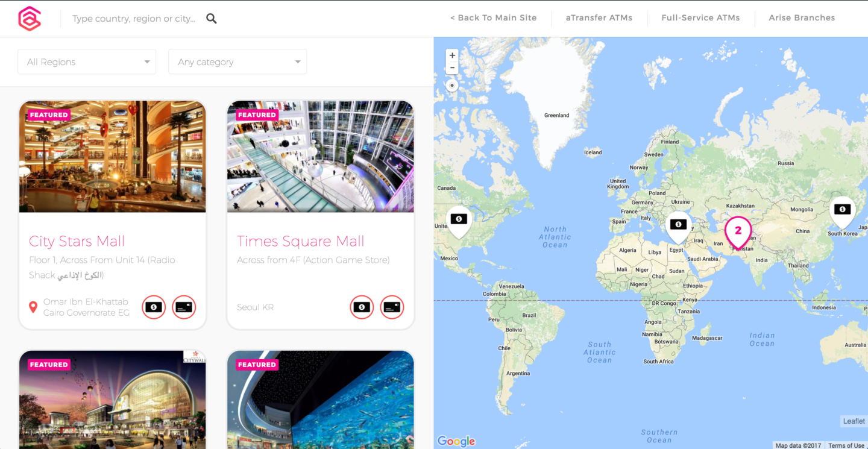Viewport: 868px width, 449px height.
Task: Click the South Africa label on map
Action: click(x=658, y=362)
